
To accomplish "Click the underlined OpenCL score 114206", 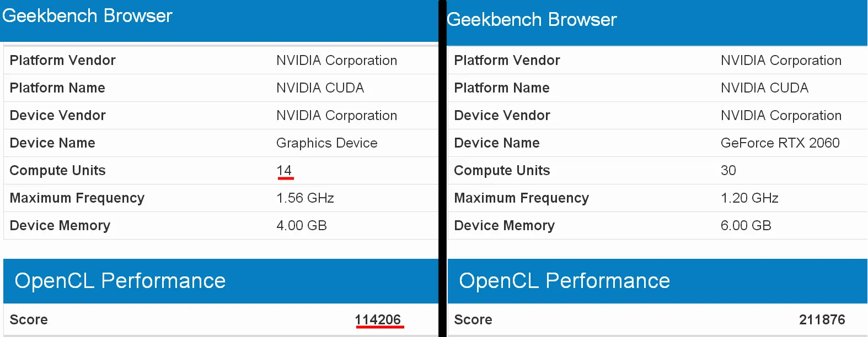I will pos(379,319).
